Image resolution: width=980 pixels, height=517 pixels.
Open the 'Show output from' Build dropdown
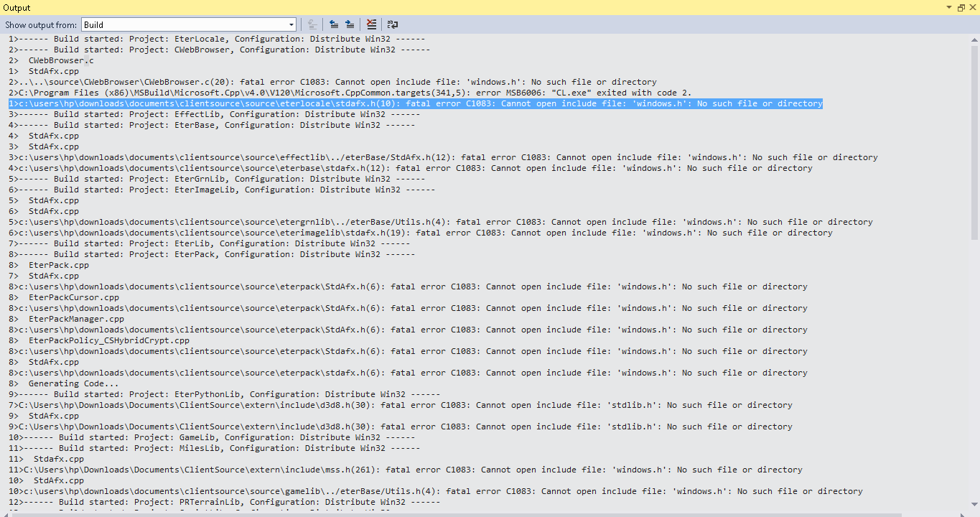[188, 24]
